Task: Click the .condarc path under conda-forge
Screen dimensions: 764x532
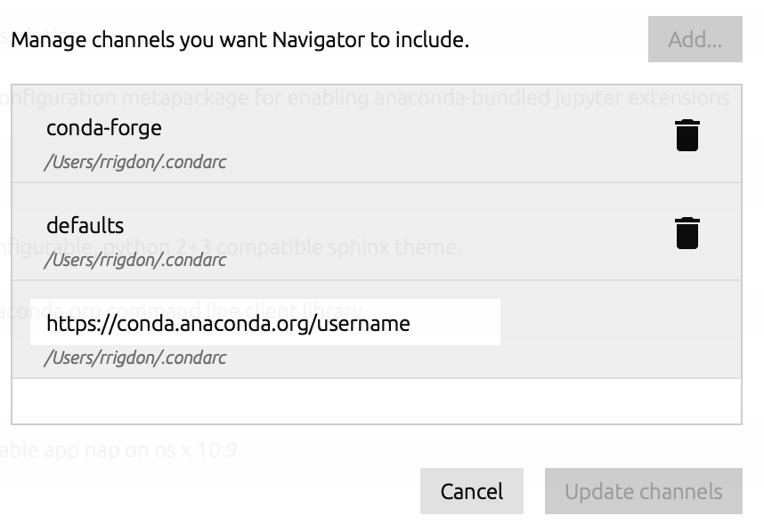Action: (x=135, y=162)
